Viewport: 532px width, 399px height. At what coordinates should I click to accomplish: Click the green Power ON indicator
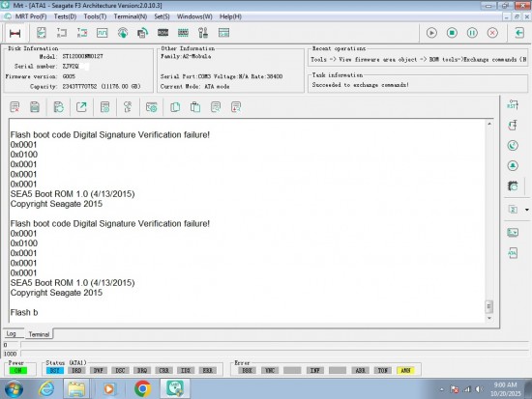coord(18,371)
